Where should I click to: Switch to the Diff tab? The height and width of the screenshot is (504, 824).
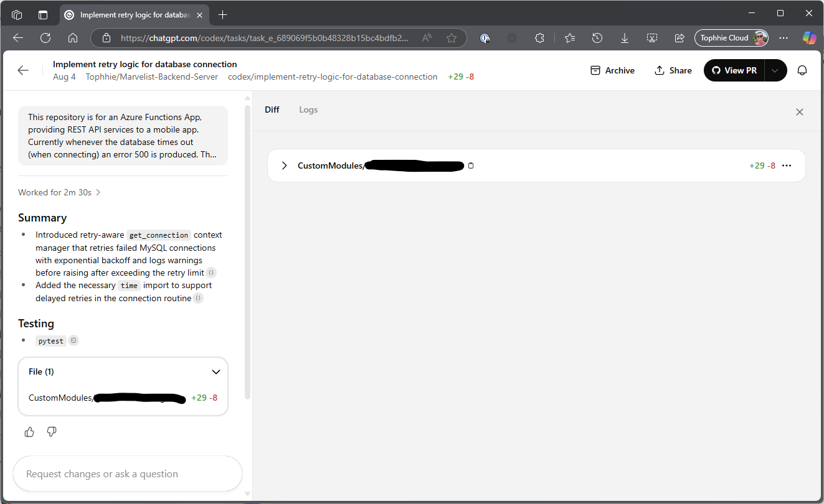point(272,110)
